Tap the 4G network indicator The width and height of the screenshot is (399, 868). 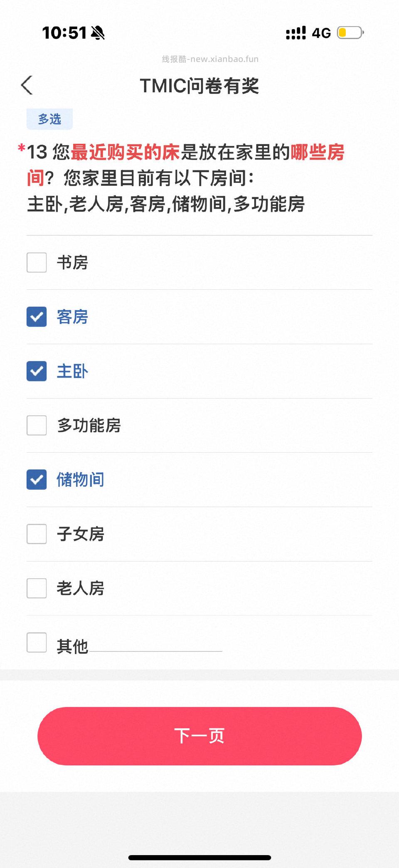coord(321,33)
